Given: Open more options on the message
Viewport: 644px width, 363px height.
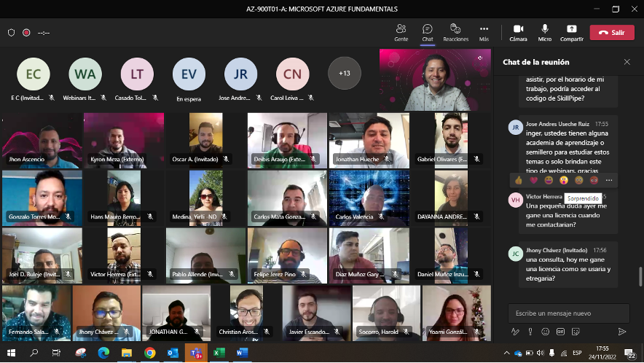Looking at the screenshot, I should click(609, 180).
